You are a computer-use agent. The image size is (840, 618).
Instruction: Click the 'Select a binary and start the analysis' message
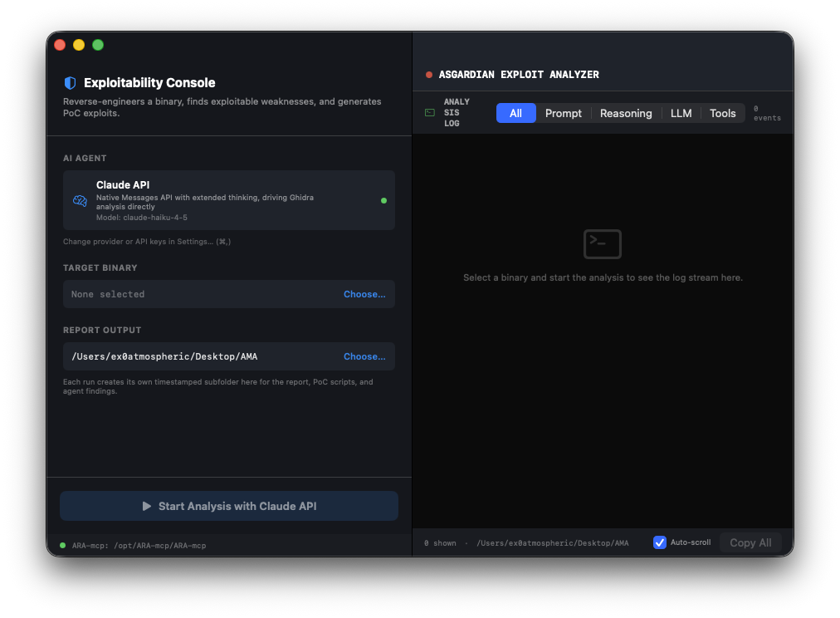603,277
